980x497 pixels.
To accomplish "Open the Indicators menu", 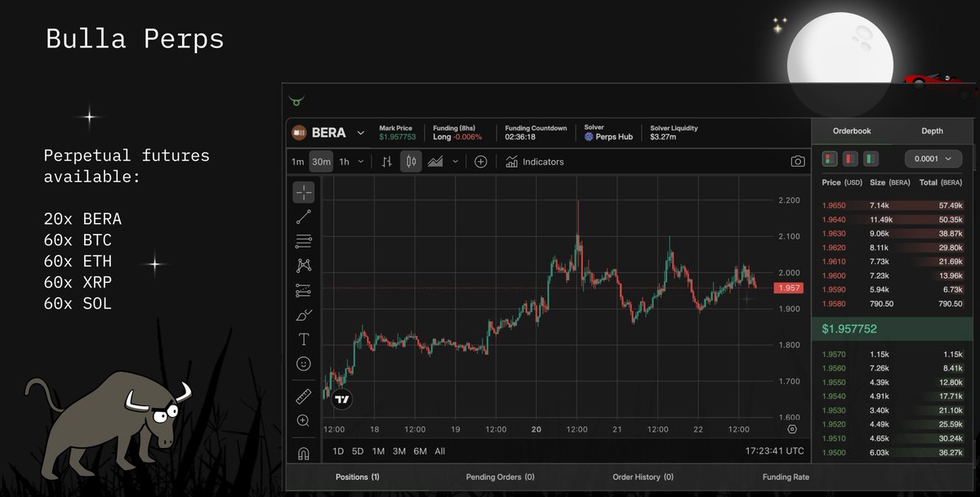I will pos(535,162).
